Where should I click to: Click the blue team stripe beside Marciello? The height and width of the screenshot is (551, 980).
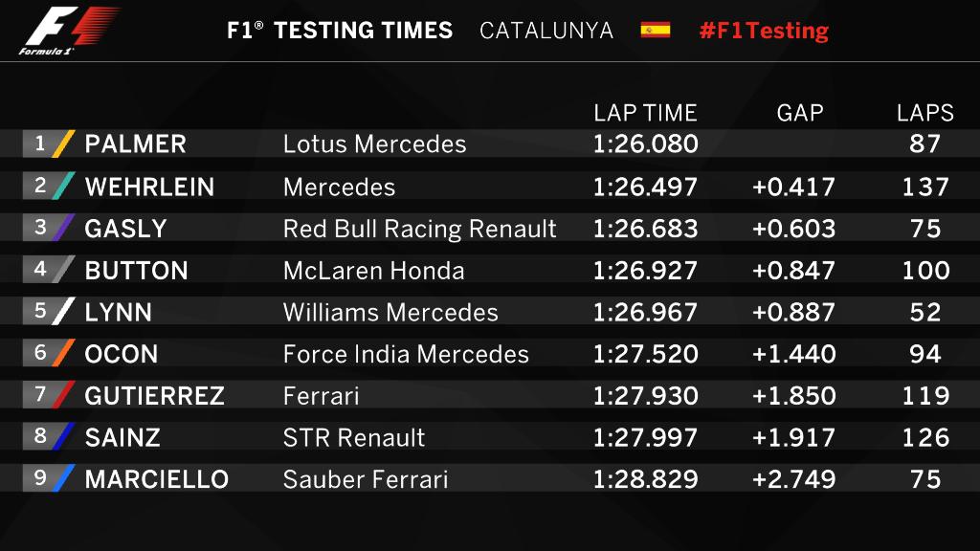(x=63, y=478)
